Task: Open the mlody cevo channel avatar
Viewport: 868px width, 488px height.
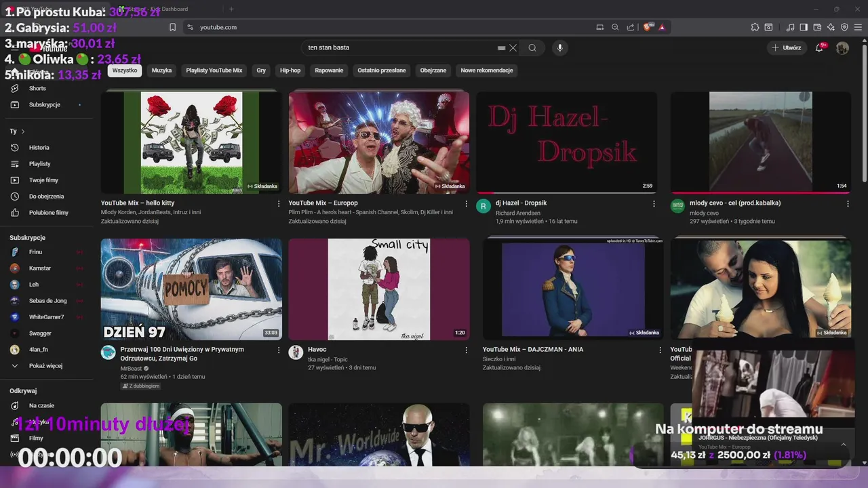Action: point(677,206)
